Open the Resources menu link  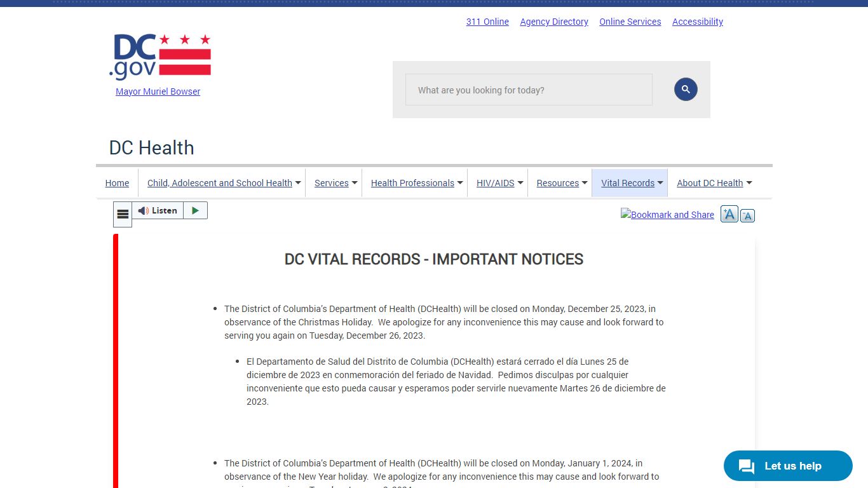(x=558, y=183)
